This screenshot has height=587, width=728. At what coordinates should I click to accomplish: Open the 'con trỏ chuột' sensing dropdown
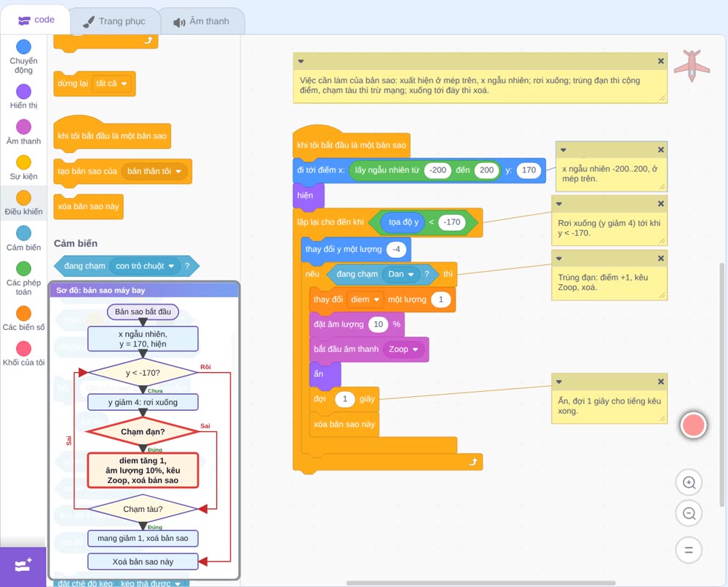(145, 266)
